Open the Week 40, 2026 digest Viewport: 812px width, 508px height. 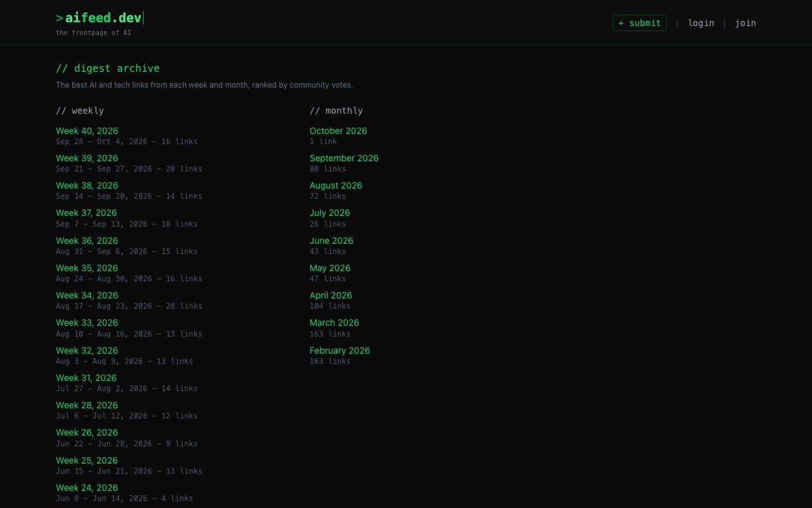[x=87, y=131]
